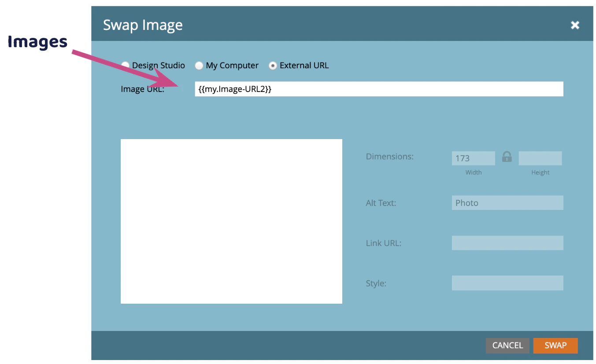
Task: Click the Swap Image title text
Action: pos(143,25)
